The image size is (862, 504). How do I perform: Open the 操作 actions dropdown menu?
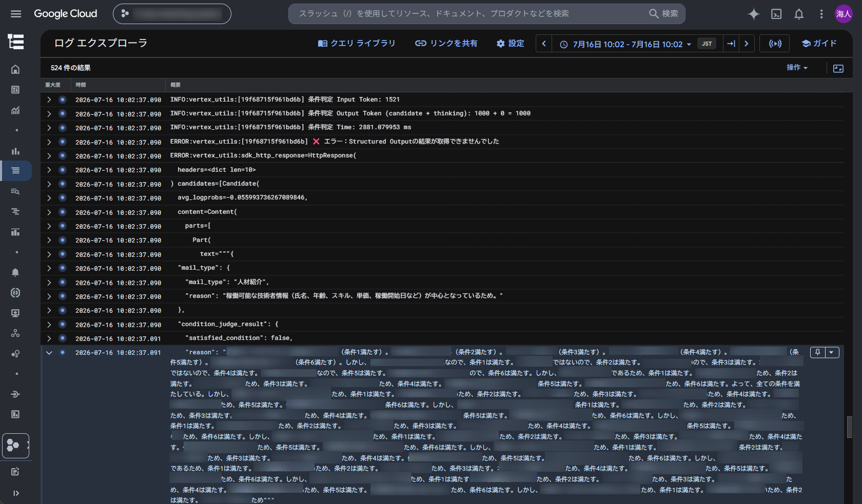click(x=797, y=68)
